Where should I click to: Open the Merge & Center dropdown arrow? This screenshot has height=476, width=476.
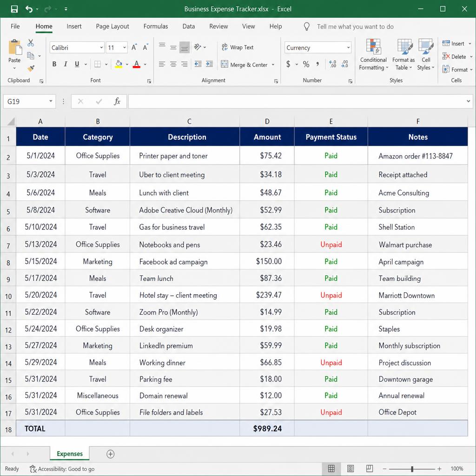(x=273, y=65)
